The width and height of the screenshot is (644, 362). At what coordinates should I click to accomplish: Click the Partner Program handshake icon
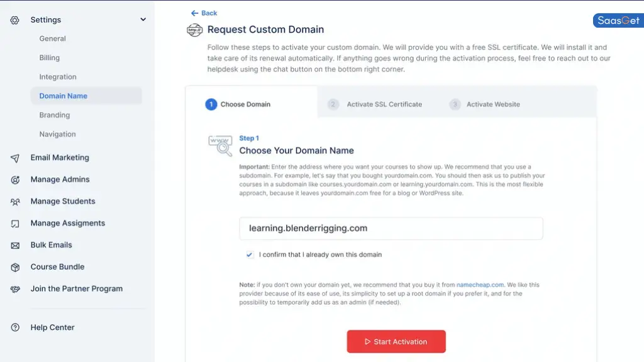coord(15,289)
